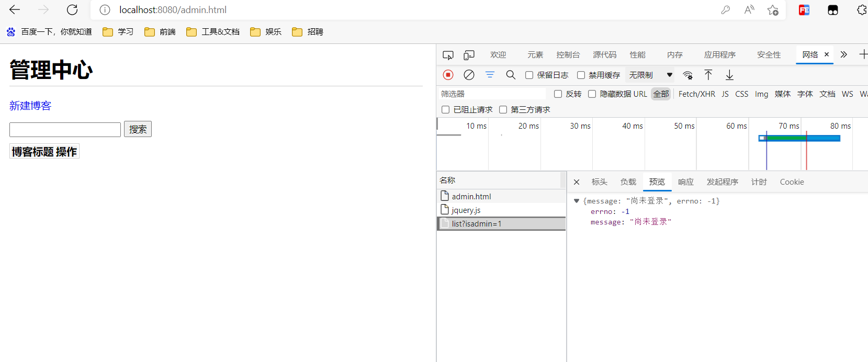Check the 已阻止请求 checkbox
Viewport: 868px width, 362px height.
point(446,110)
